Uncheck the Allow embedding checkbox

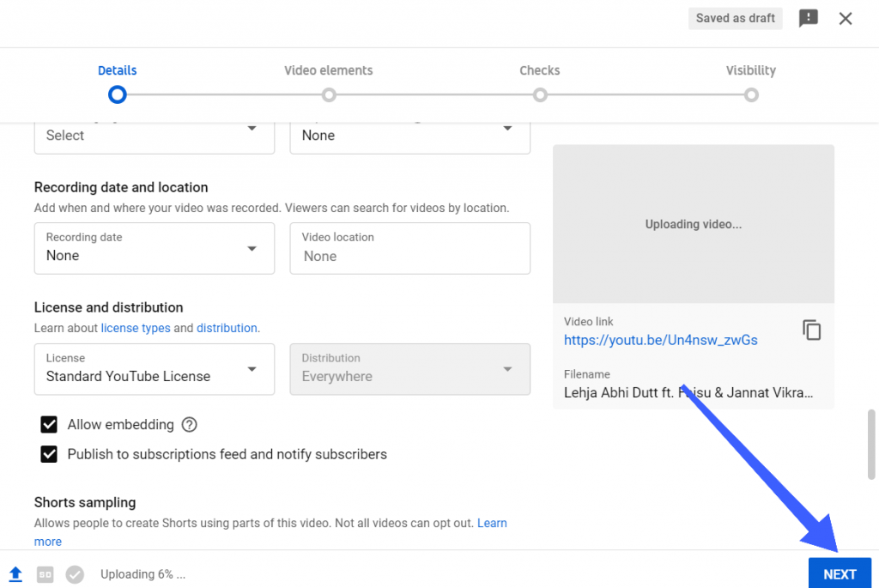point(49,425)
